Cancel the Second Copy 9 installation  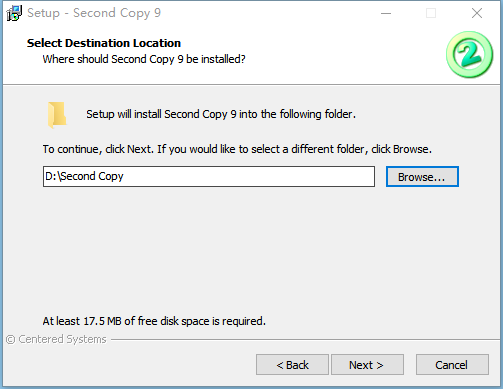452,365
